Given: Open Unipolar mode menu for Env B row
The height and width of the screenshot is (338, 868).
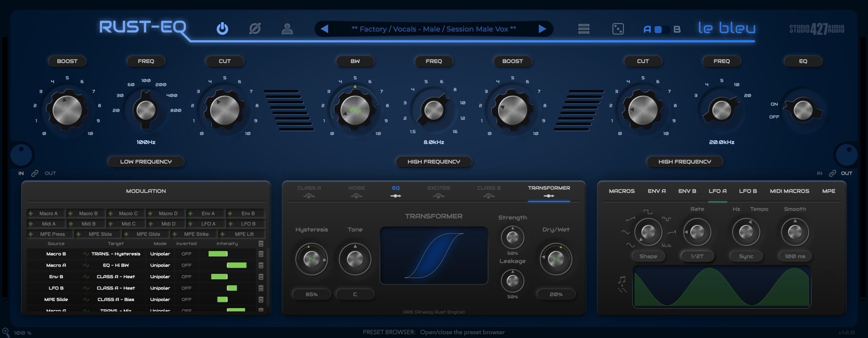Looking at the screenshot, I should (x=160, y=277).
